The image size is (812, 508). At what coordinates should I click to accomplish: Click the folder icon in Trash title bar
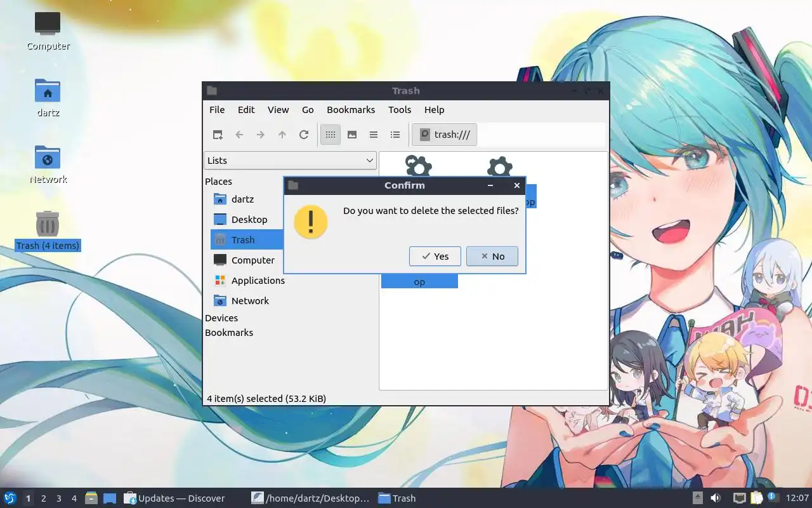coord(212,91)
